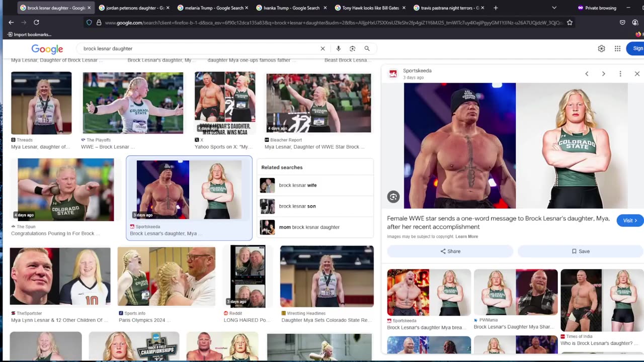Submit search using the magnifier icon
This screenshot has width=644, height=362.
pyautogui.click(x=367, y=48)
